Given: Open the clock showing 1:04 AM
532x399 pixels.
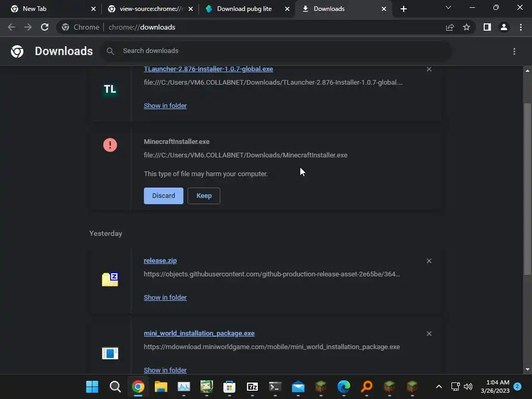Looking at the screenshot, I should pyautogui.click(x=495, y=387).
